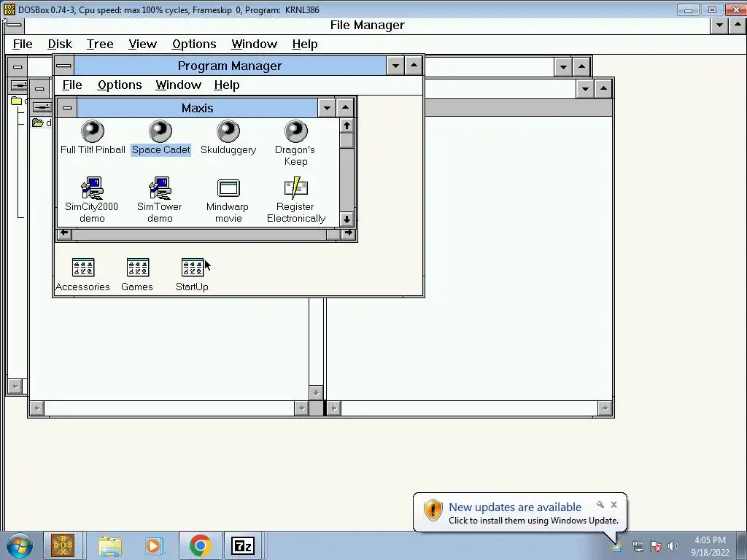
Task: Open the Help menu in File Manager
Action: pos(305,44)
